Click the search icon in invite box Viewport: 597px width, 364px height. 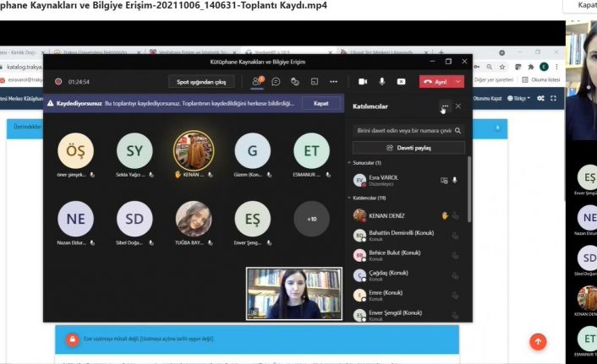coord(458,131)
